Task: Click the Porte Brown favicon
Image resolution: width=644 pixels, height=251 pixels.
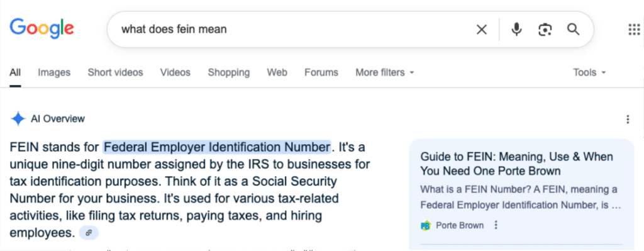Action: click(x=426, y=226)
